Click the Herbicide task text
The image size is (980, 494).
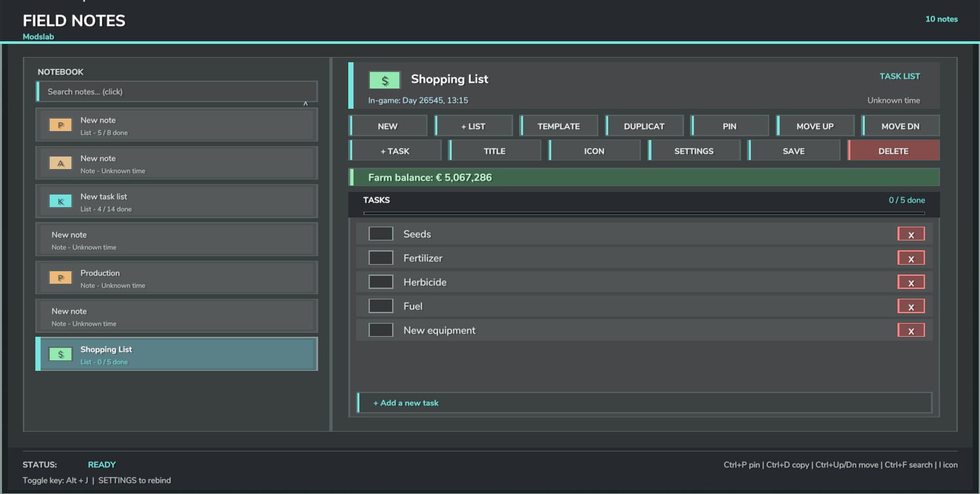click(x=425, y=282)
